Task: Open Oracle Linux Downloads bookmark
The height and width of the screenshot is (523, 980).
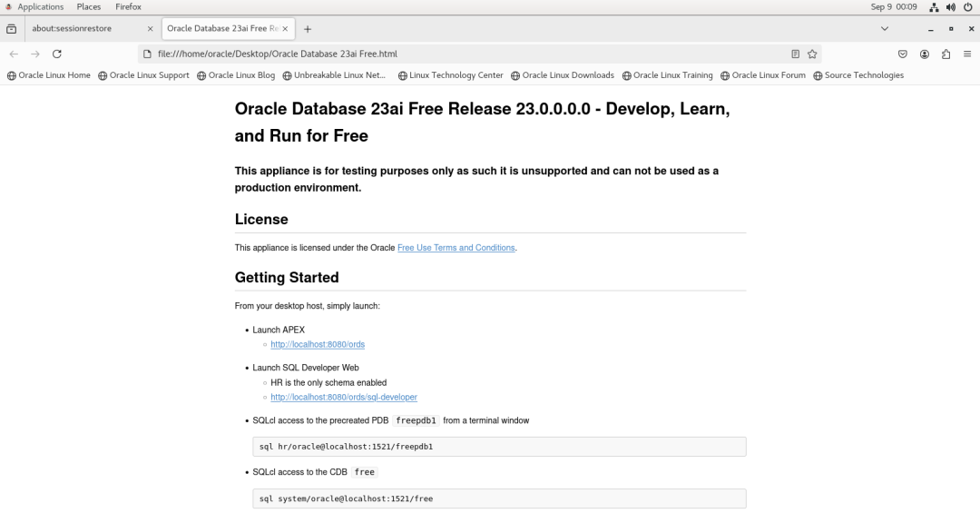Action: pyautogui.click(x=563, y=75)
